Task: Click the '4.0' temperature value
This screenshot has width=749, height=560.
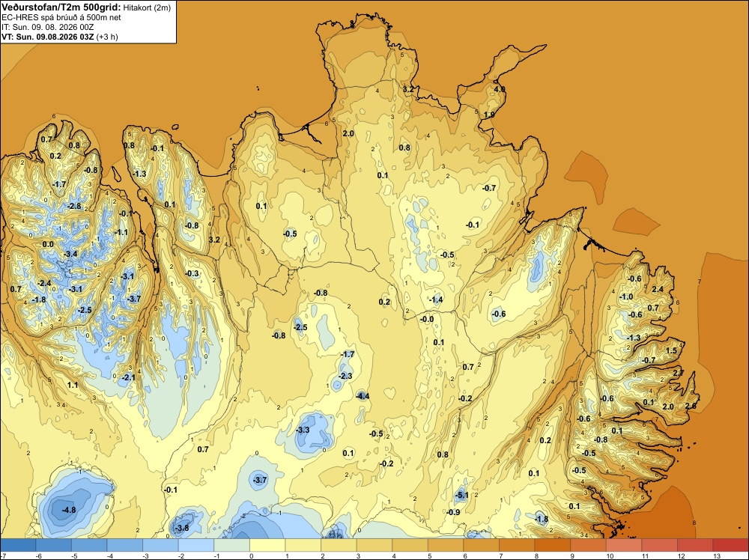Action: click(499, 89)
